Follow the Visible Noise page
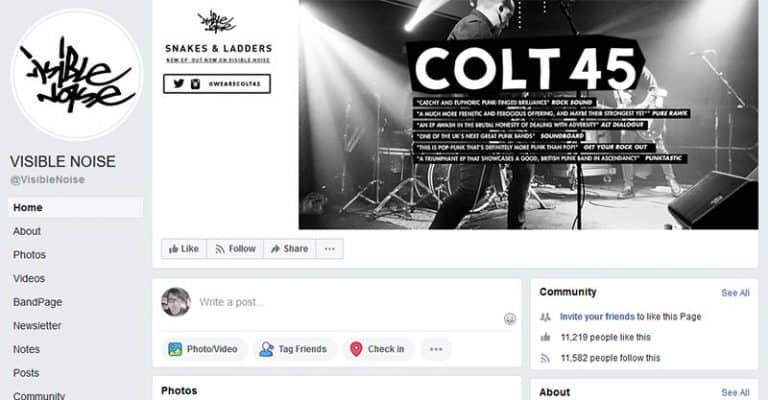 [235, 249]
